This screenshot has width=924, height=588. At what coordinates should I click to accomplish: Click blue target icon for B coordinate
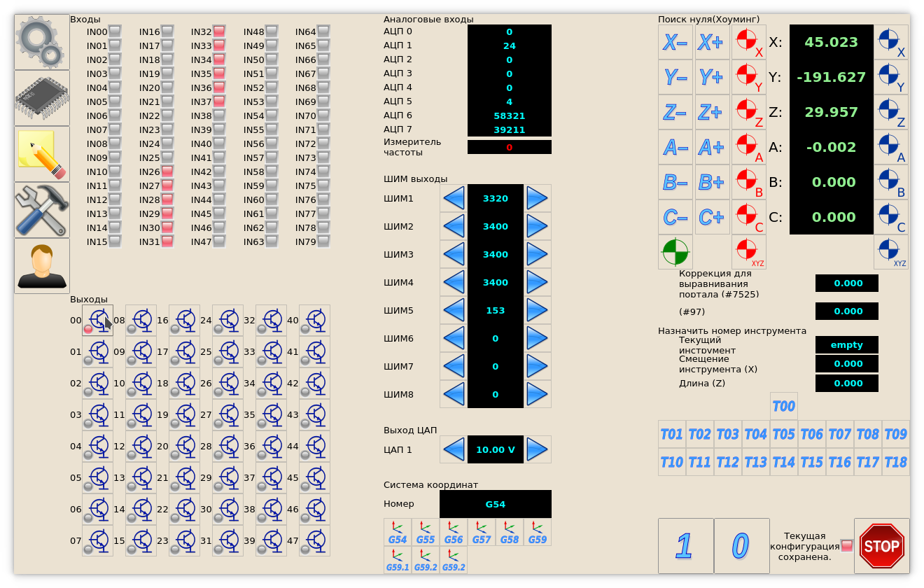pos(891,182)
